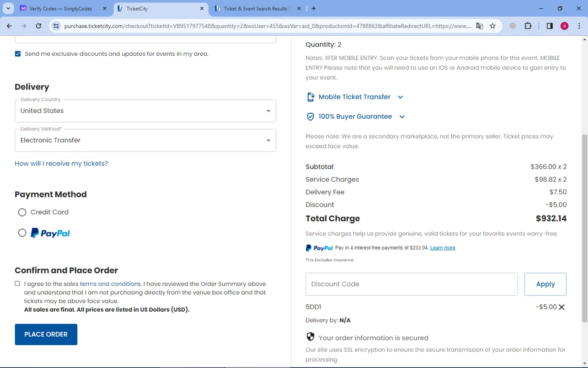
Task: Uncheck the exclusive discounts email checkbox
Action: pos(18,54)
